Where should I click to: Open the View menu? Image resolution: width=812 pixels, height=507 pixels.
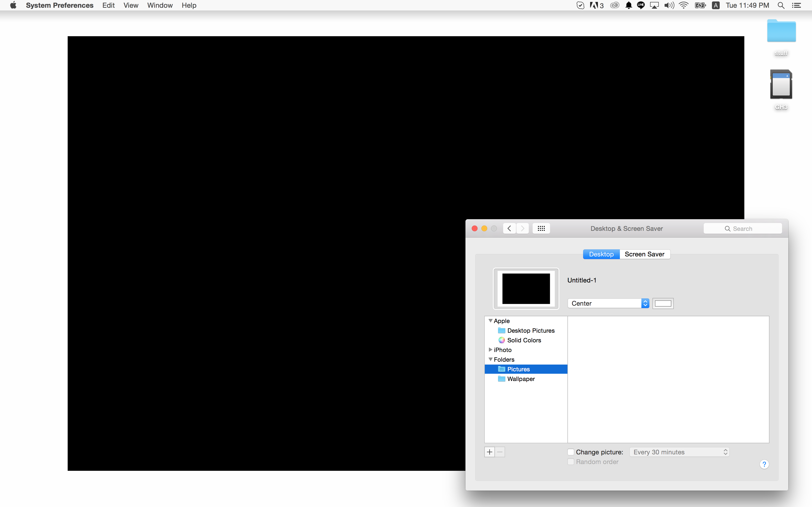click(x=130, y=5)
